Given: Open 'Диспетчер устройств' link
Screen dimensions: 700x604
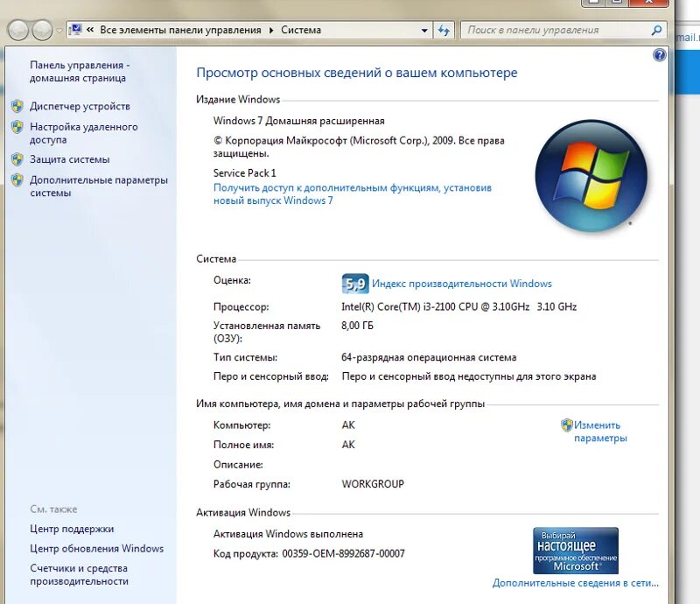Looking at the screenshot, I should tap(80, 106).
